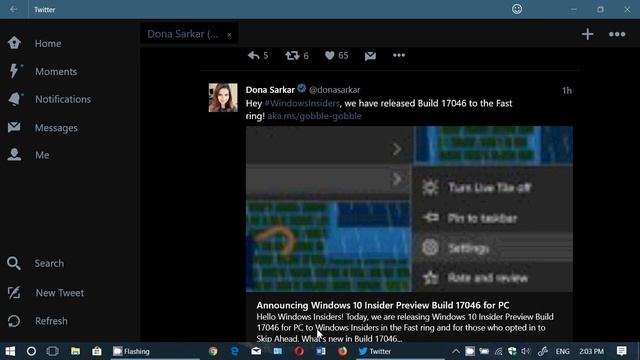The height and width of the screenshot is (360, 640).
Task: Click the Home house icon
Action: (x=14, y=43)
